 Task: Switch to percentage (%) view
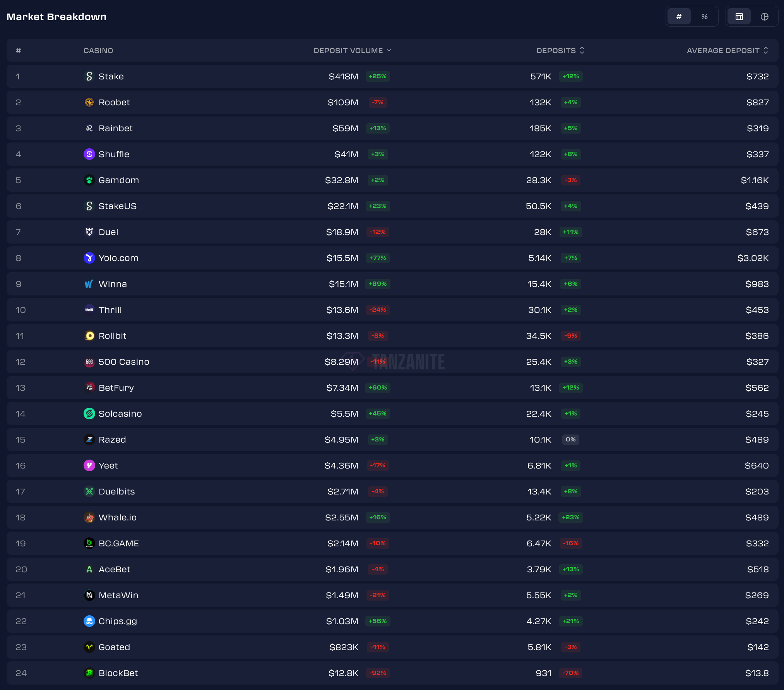704,17
